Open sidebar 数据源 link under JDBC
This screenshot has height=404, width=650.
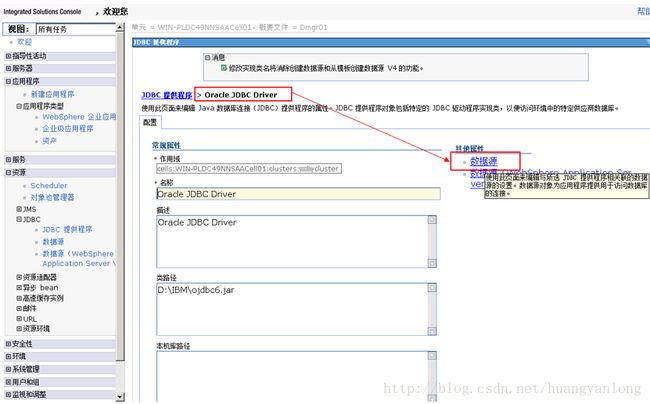tap(53, 242)
